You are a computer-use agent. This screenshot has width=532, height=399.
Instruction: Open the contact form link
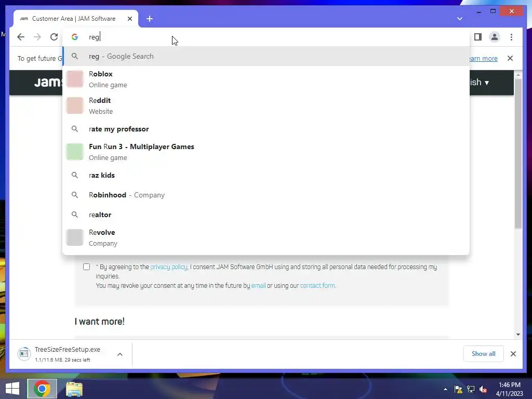[317, 286]
